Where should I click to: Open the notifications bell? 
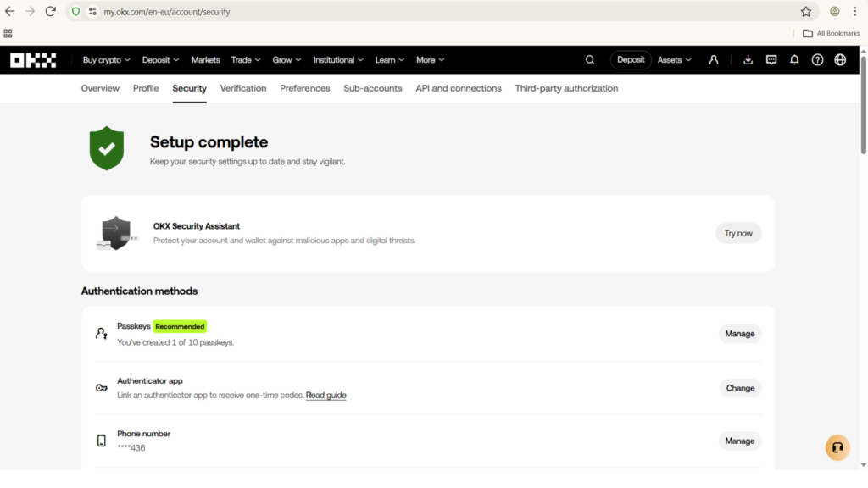click(x=794, y=60)
